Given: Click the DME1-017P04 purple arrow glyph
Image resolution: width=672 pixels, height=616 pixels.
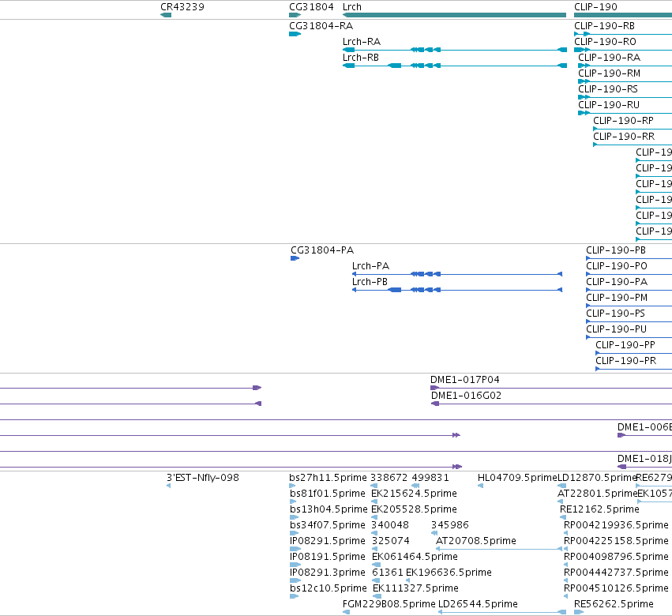Looking at the screenshot, I should 434,388.
